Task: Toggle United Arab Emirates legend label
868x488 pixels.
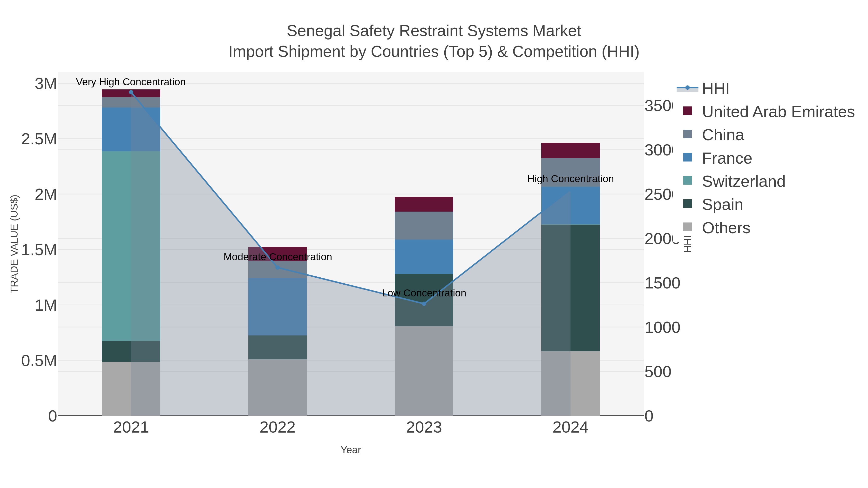Action: (x=778, y=112)
